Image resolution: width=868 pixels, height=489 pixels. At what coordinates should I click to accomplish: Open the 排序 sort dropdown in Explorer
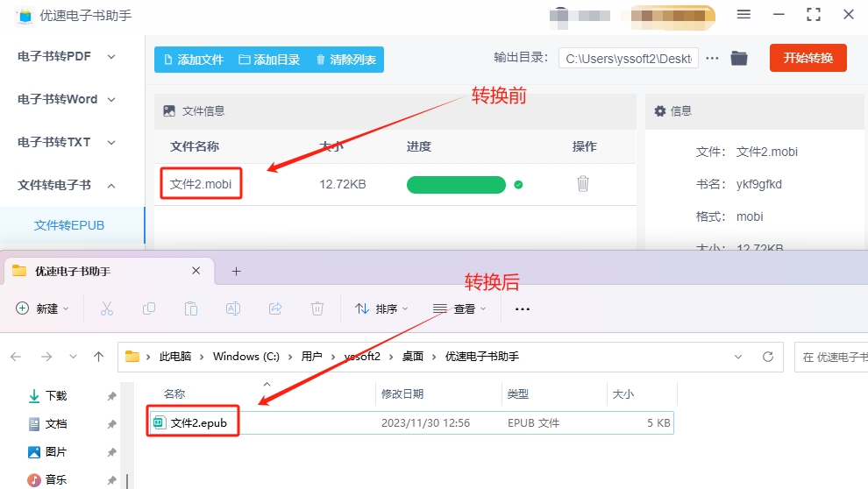coord(381,308)
